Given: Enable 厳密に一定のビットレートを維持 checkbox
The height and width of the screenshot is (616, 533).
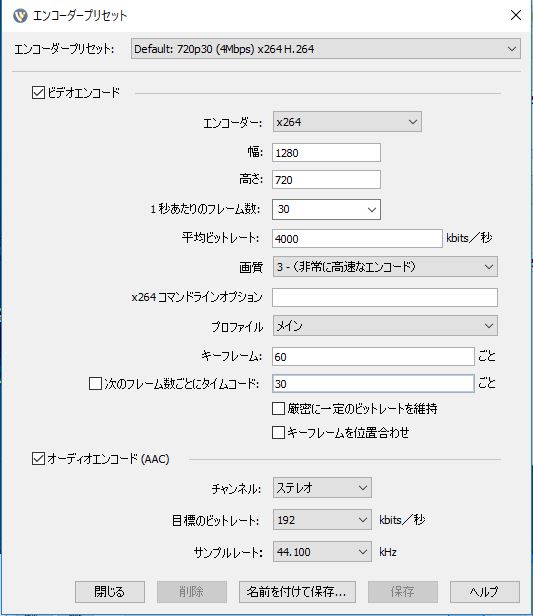Looking at the screenshot, I should pos(278,409).
